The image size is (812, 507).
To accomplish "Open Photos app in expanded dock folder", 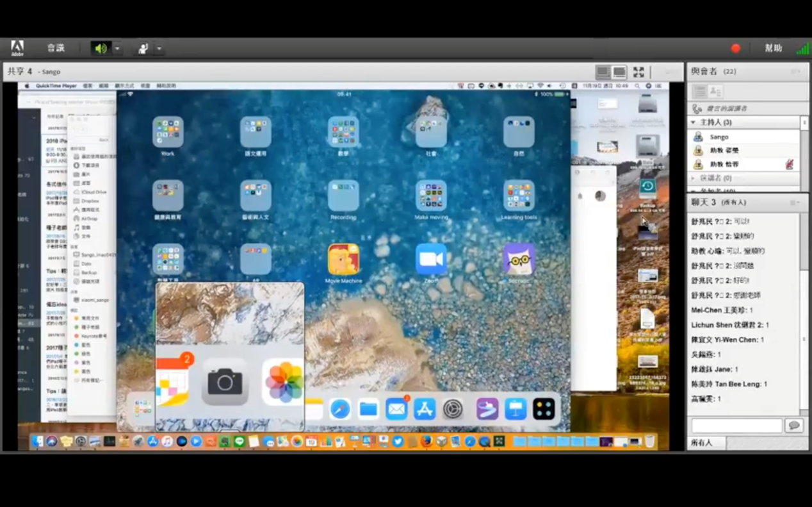I will click(x=284, y=382).
